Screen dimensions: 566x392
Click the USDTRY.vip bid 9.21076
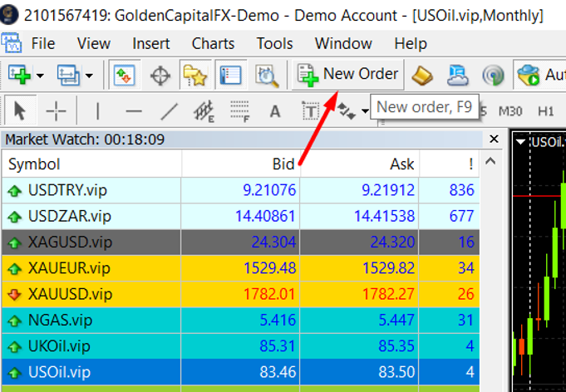pos(269,190)
